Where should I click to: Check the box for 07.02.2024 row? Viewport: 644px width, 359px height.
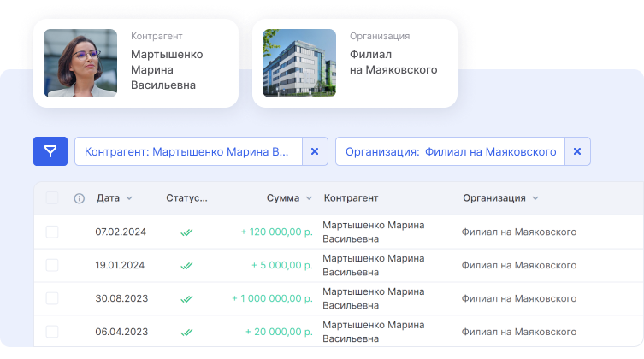[x=52, y=232]
